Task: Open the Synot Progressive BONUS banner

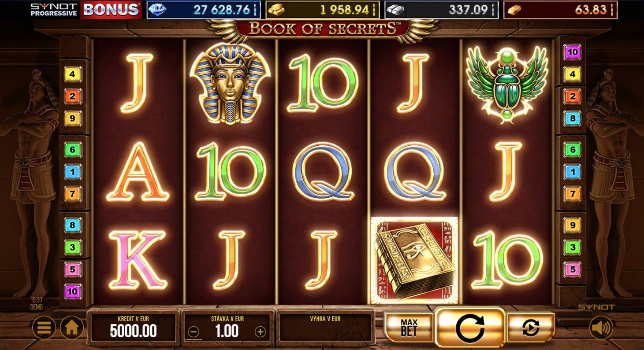Action: click(86, 9)
